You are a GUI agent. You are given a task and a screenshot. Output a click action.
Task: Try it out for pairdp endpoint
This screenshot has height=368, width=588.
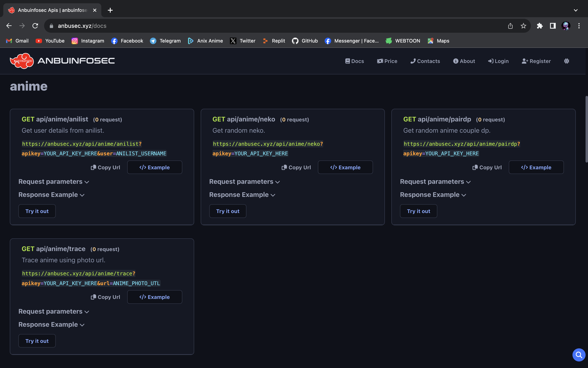[418, 211]
